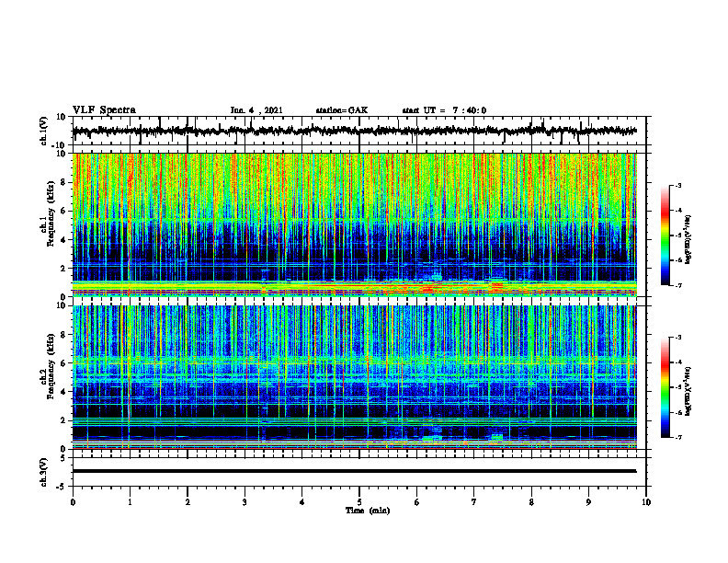Click the "9" tick on the time axis
728x563 pixels.
coord(588,502)
